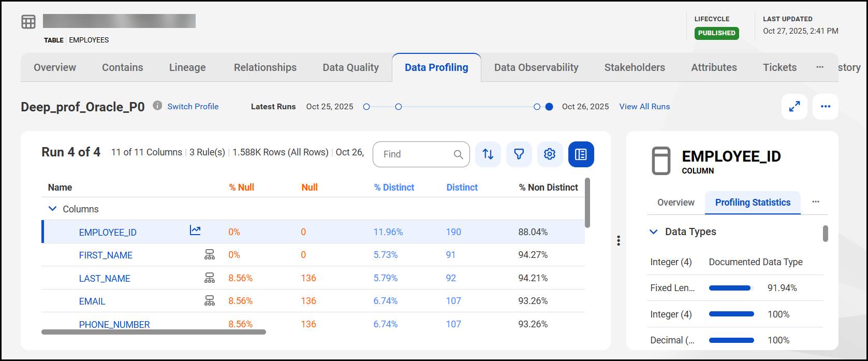Open the Tickets tab
Image resolution: width=868 pixels, height=361 pixels.
tap(779, 67)
